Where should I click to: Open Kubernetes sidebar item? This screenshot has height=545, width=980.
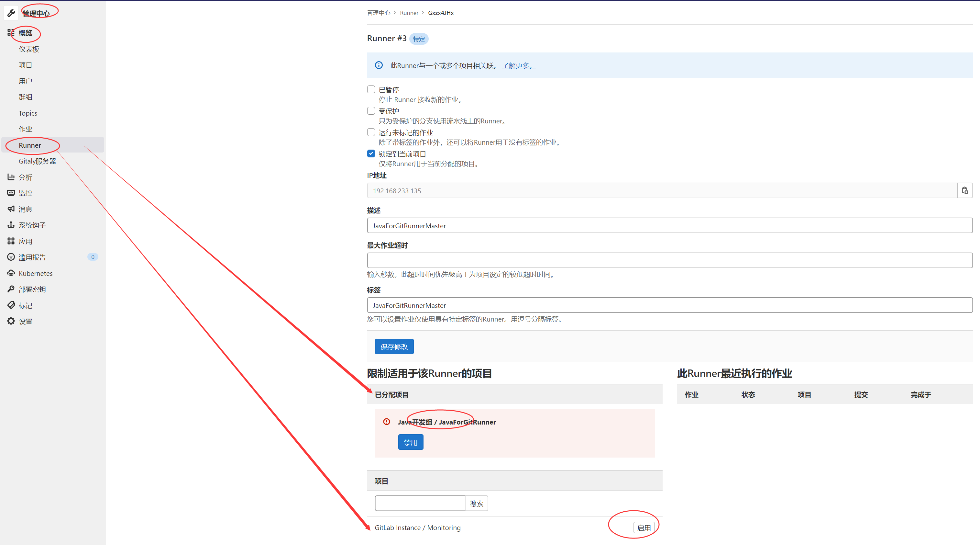point(36,273)
